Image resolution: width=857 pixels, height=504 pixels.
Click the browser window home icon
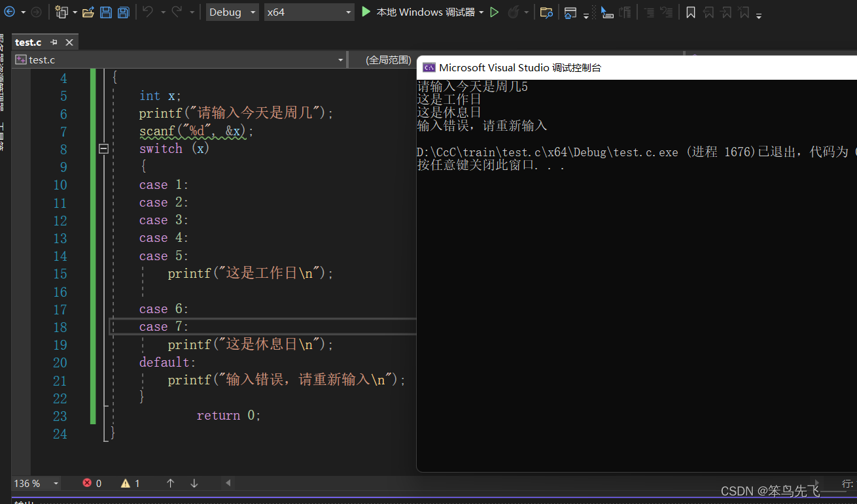pyautogui.click(x=570, y=12)
